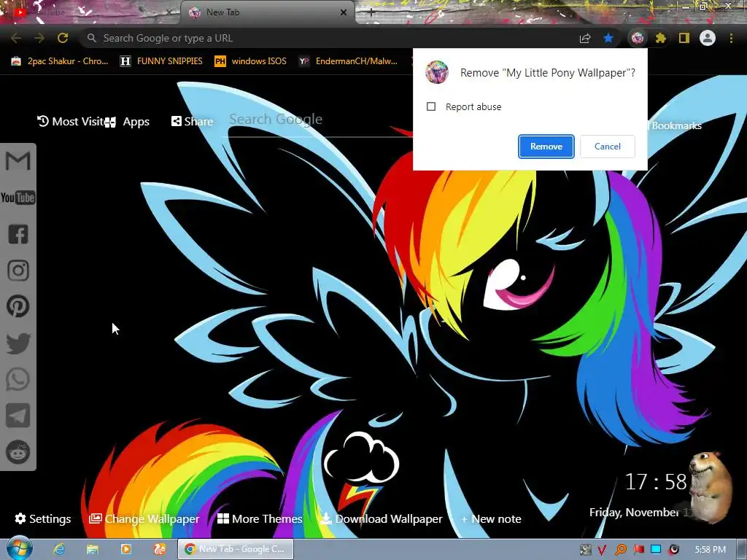
Task: Select the Chrome New Tab taskbar button
Action: (236, 549)
